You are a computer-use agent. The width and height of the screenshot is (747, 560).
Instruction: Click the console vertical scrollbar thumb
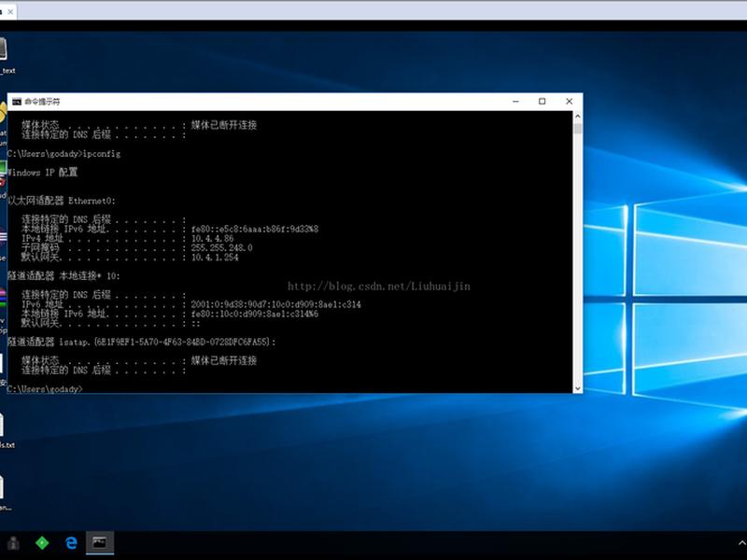[x=577, y=129]
